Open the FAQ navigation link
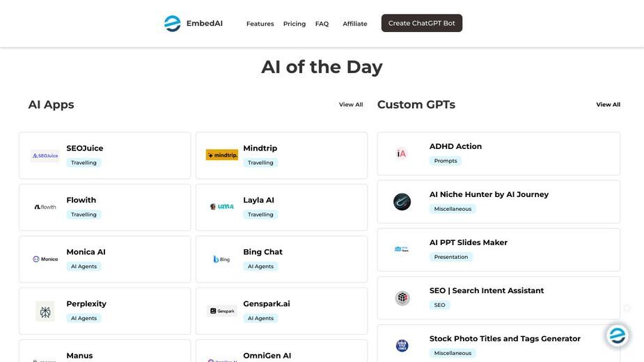 pyautogui.click(x=322, y=24)
